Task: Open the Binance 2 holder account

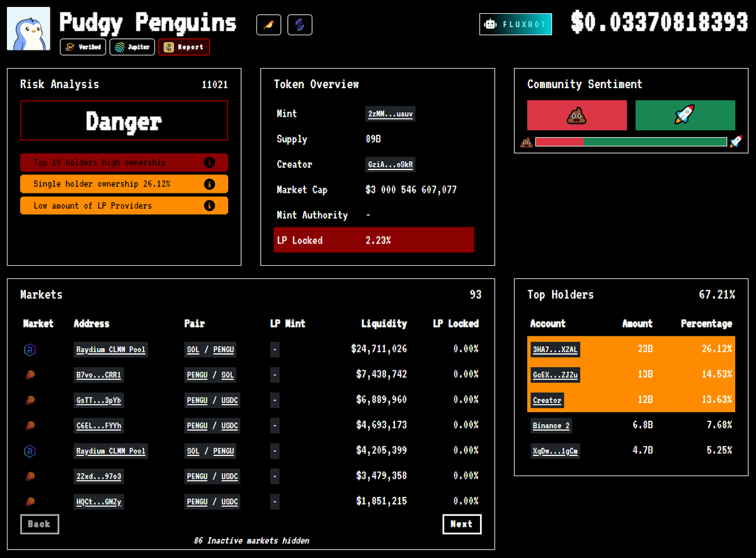Action: (x=551, y=426)
